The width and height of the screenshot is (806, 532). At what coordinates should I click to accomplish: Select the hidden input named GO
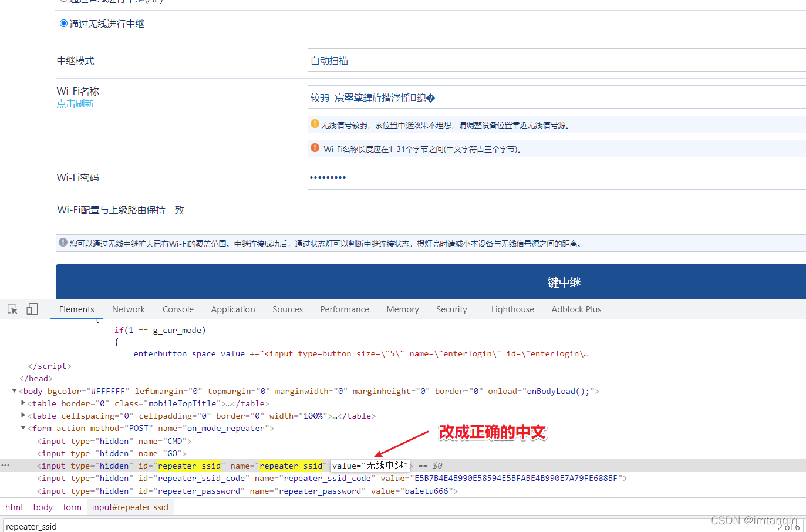[112, 453]
